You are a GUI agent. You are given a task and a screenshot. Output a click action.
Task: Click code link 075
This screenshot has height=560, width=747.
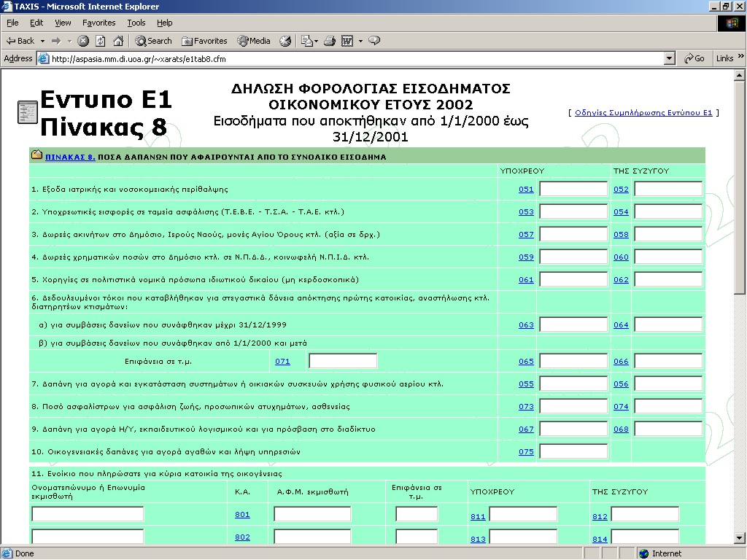coord(526,452)
